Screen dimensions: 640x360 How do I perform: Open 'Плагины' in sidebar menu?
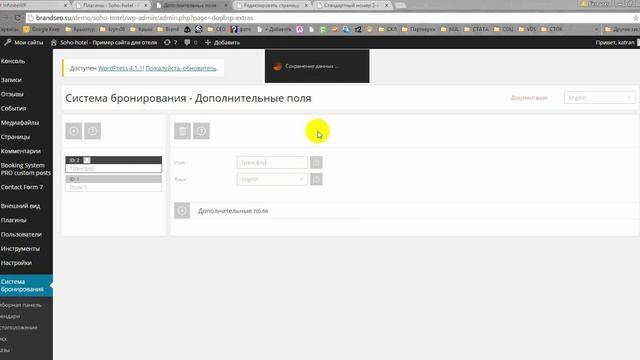pyautogui.click(x=13, y=220)
